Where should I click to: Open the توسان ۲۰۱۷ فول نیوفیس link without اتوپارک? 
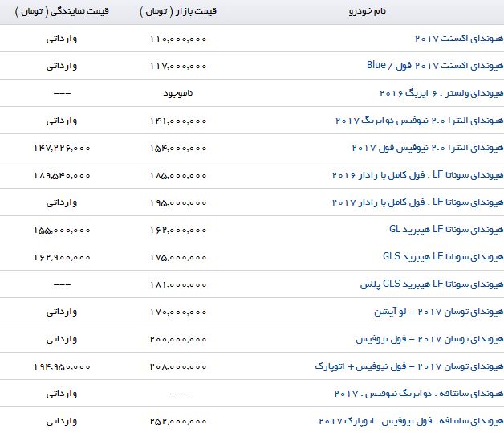(x=429, y=339)
